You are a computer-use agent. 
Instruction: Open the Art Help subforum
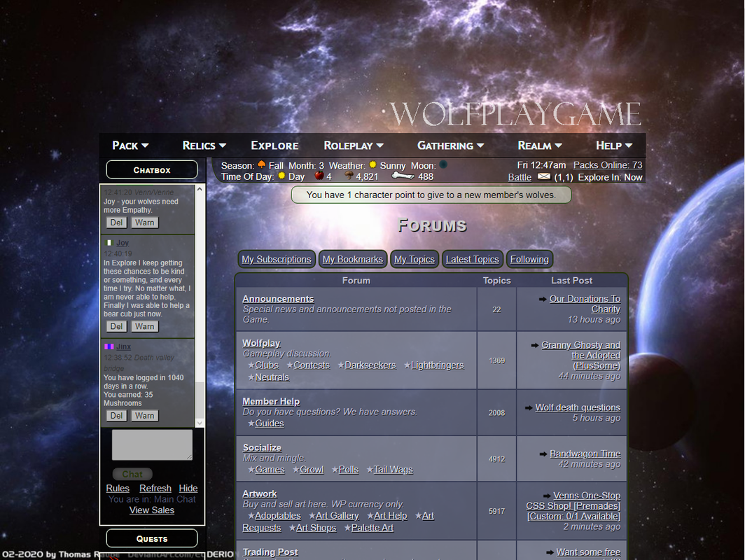(x=390, y=516)
